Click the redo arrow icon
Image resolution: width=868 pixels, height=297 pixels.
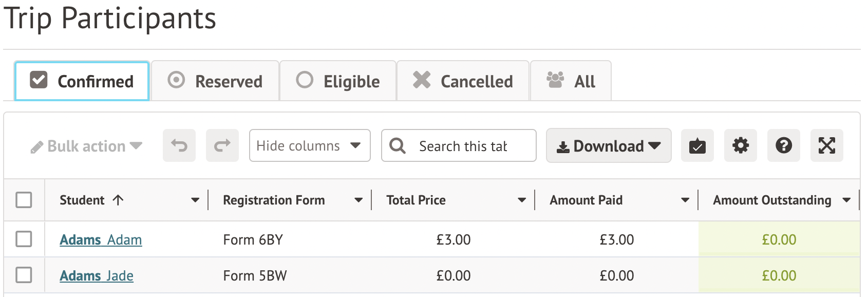point(222,146)
